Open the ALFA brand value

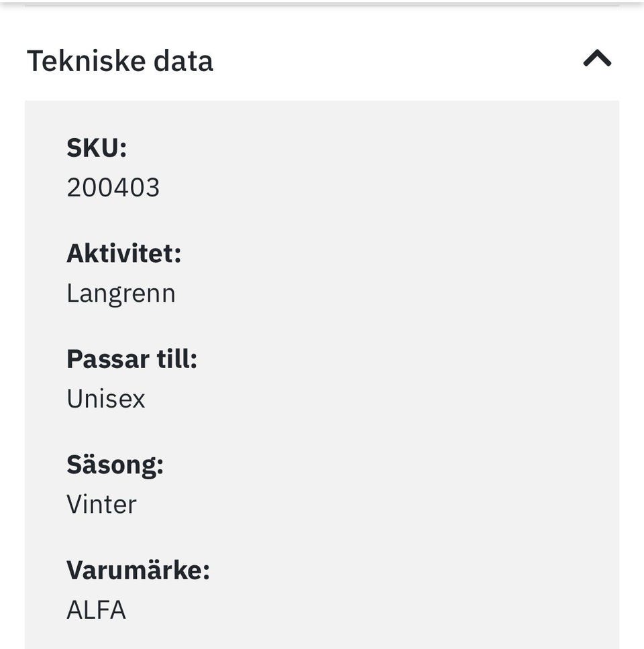pos(96,610)
